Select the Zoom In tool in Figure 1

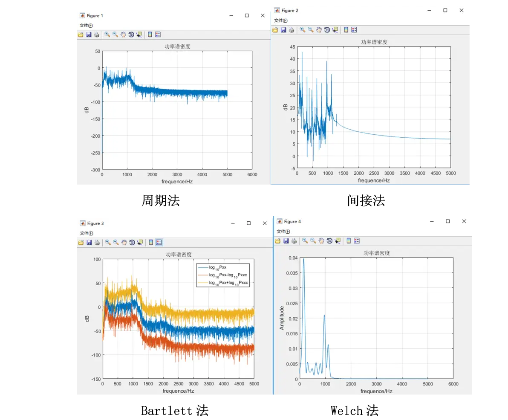pos(107,35)
